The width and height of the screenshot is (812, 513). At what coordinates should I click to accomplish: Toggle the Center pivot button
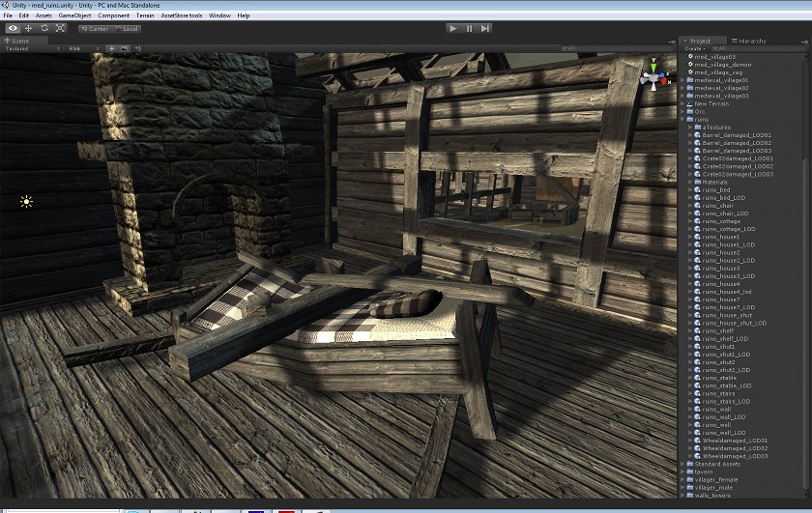pyautogui.click(x=95, y=29)
